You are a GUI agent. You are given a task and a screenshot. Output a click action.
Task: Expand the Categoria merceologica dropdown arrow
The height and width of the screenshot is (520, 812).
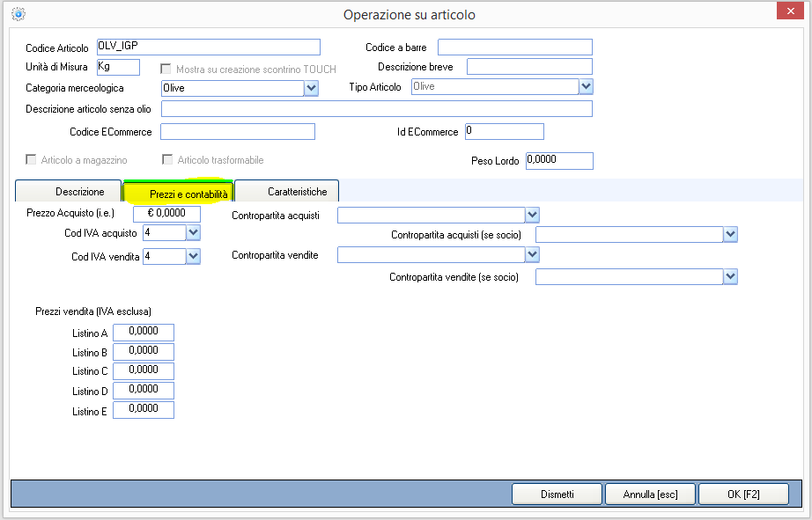point(311,88)
